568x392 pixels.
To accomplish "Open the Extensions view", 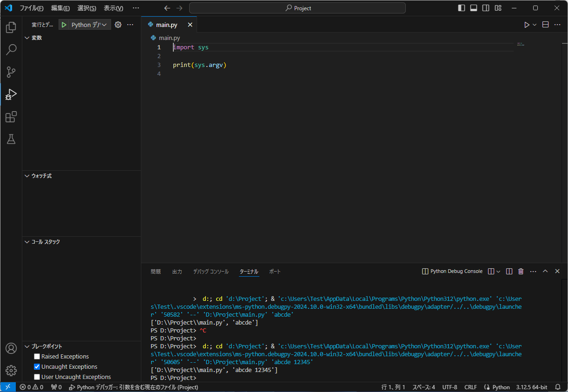I will click(x=11, y=117).
